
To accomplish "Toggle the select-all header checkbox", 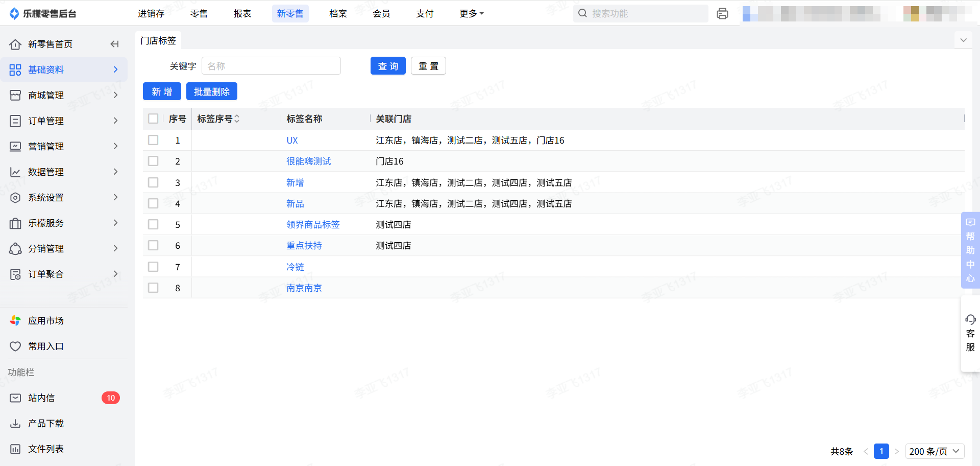I will (x=153, y=119).
